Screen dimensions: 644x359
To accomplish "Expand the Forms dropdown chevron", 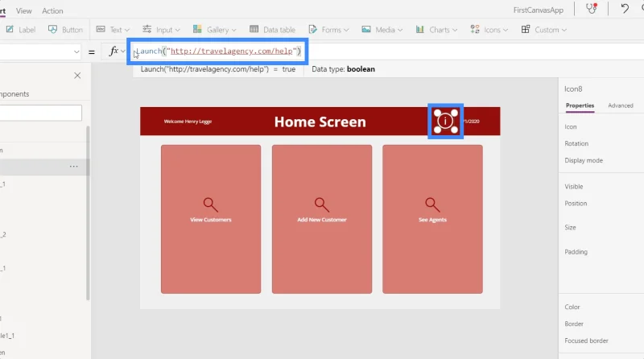I will 346,30.
